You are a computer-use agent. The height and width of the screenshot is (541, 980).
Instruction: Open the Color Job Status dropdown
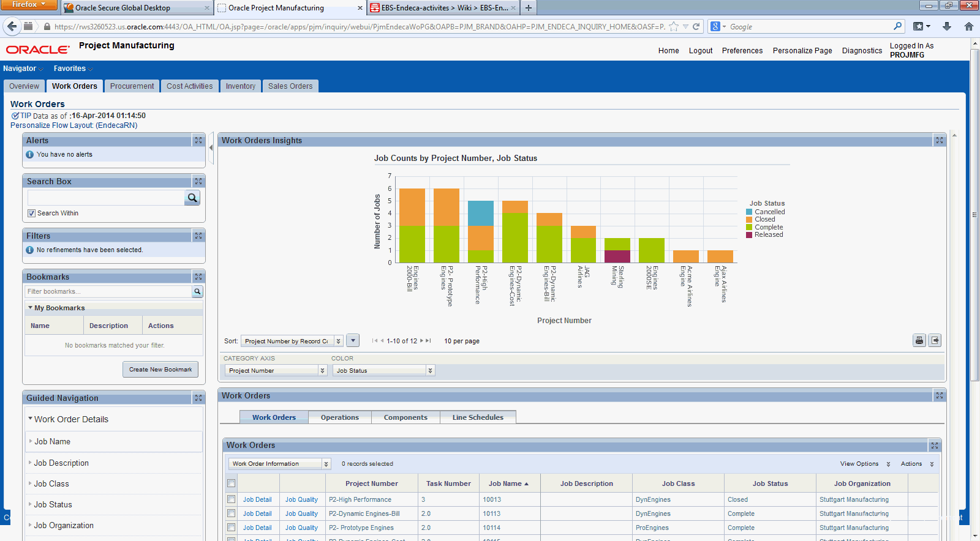(383, 370)
